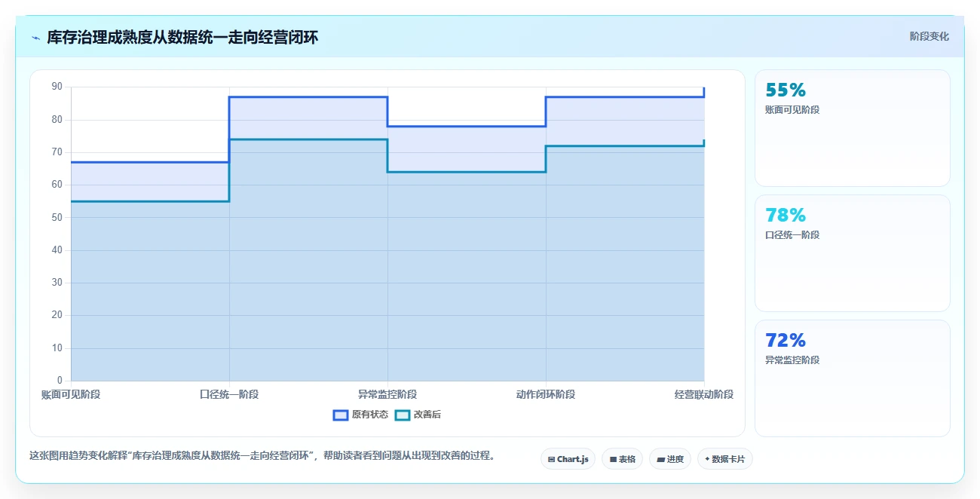Open the 72% 异常监控阶段 card
This screenshot has height=499, width=980.
point(852,378)
